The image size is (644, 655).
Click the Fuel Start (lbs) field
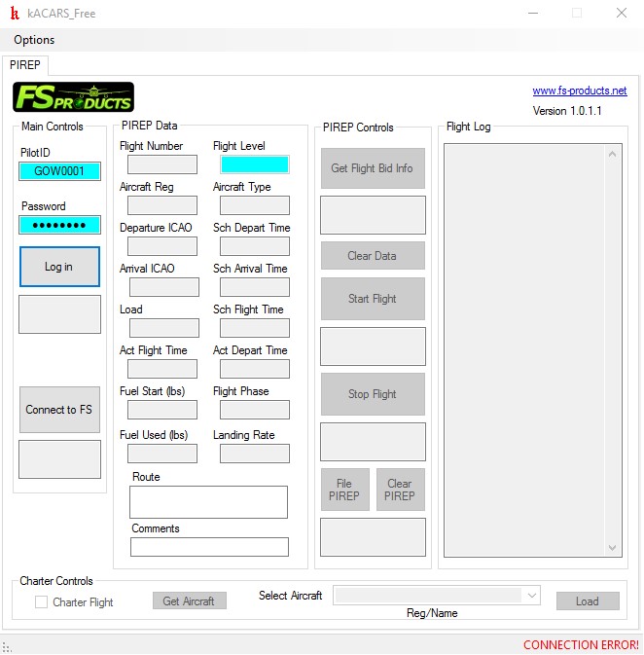coord(162,410)
